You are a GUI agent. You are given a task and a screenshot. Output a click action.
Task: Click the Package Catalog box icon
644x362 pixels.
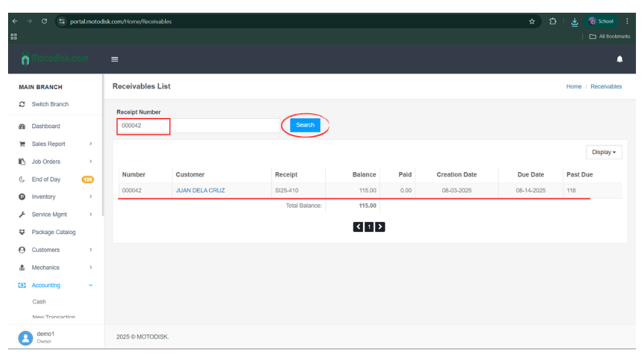(x=22, y=233)
